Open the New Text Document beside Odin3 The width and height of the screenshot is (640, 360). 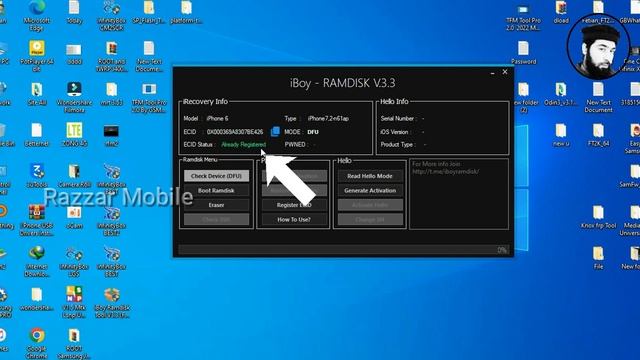[598, 97]
